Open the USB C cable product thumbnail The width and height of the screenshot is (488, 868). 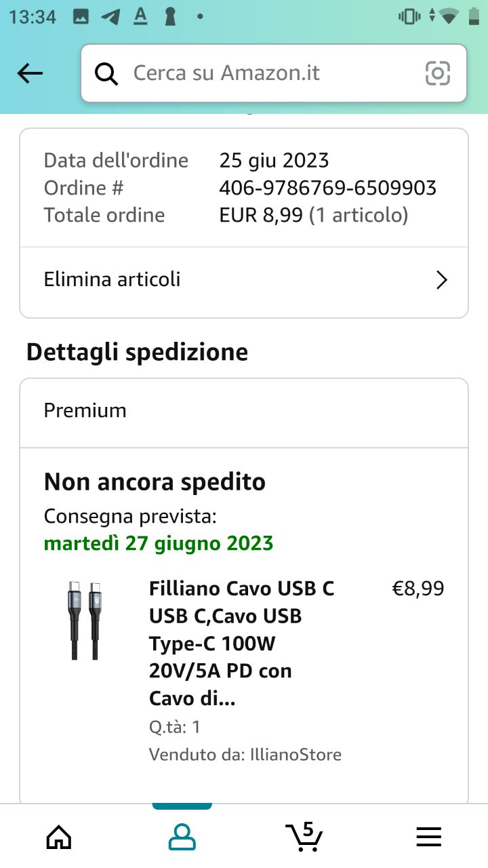[85, 620]
